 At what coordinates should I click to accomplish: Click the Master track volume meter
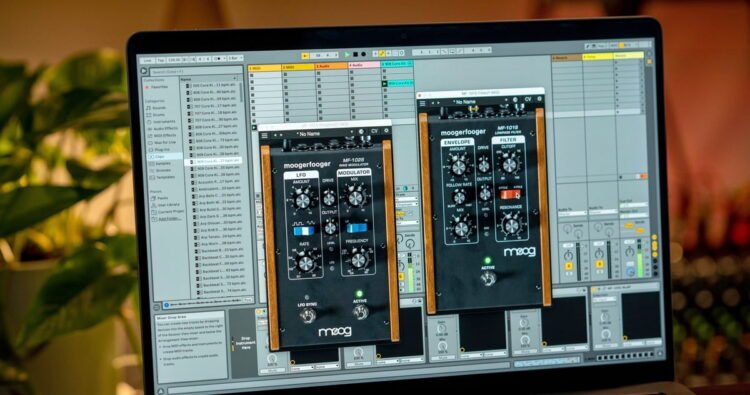pyautogui.click(x=640, y=258)
